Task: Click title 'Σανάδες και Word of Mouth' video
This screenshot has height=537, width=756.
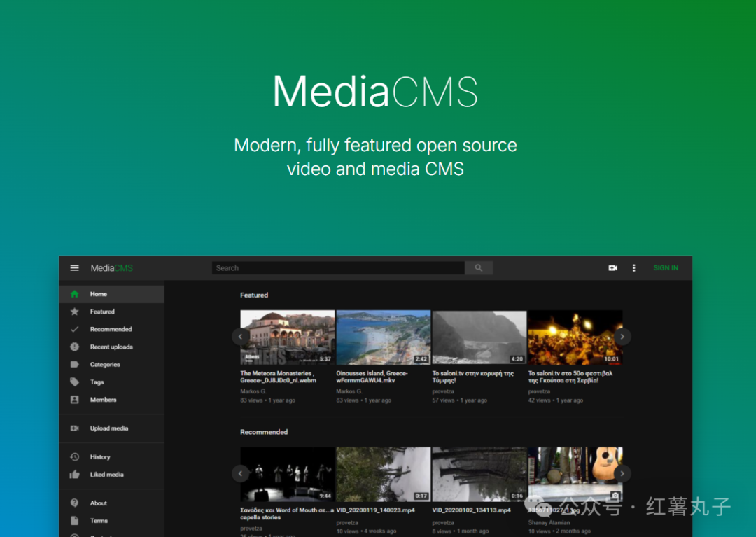Action: tap(287, 513)
